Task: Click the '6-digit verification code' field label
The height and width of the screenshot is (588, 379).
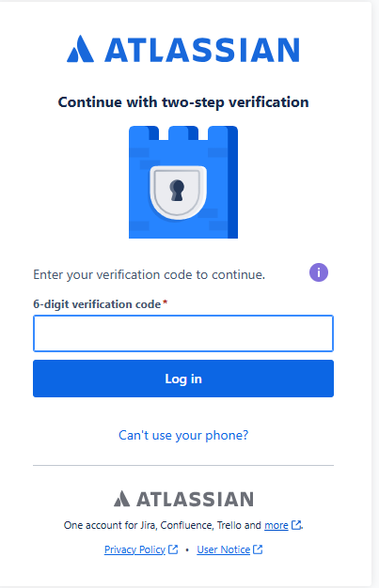Action: [x=97, y=304]
